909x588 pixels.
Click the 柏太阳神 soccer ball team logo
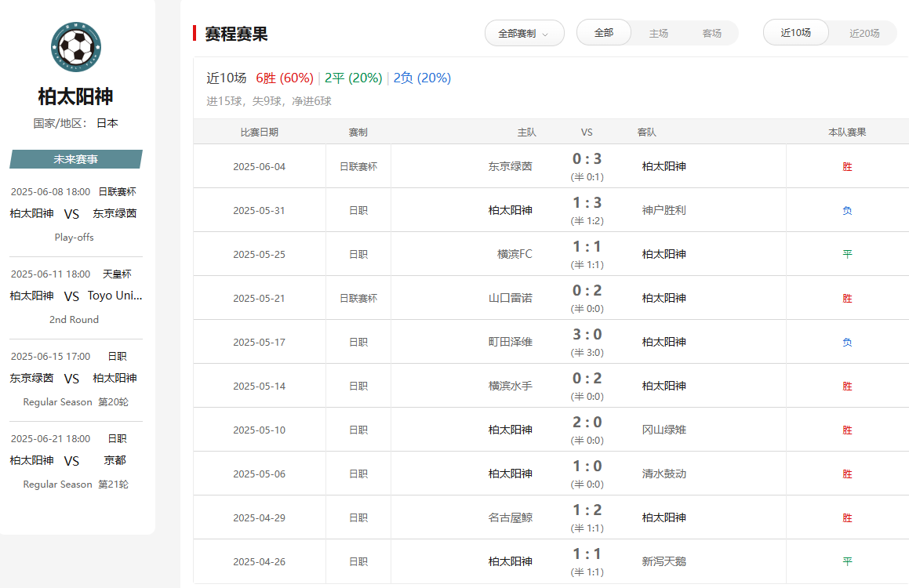point(76,48)
